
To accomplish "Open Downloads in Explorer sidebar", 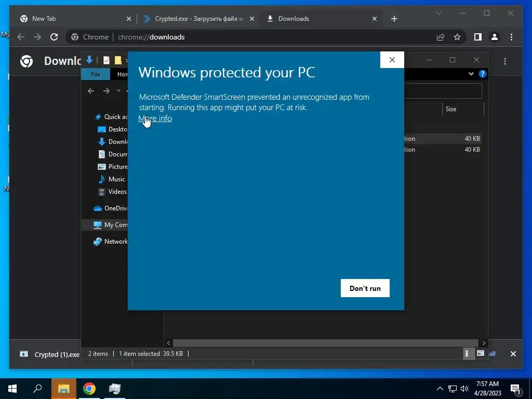I will (113, 142).
